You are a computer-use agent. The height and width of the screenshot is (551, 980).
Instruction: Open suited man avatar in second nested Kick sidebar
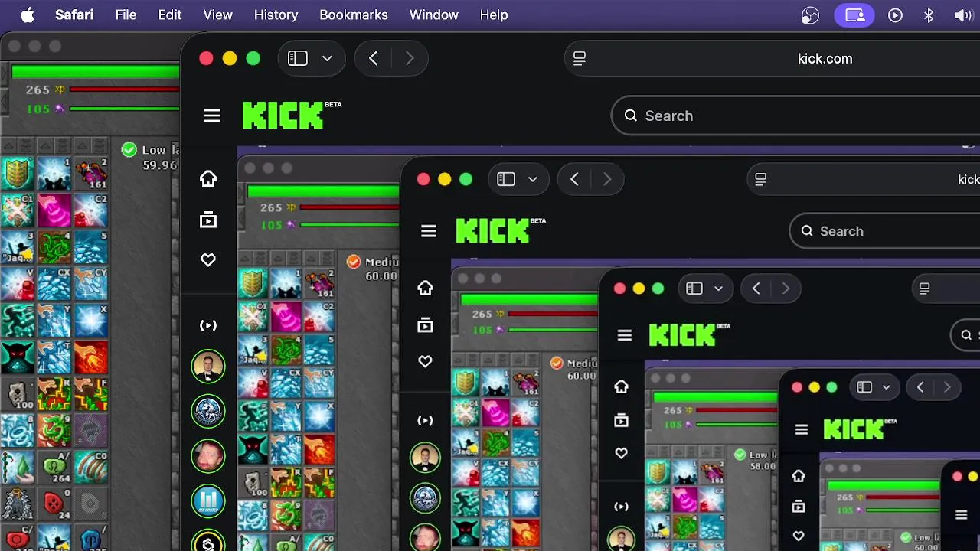coord(425,458)
